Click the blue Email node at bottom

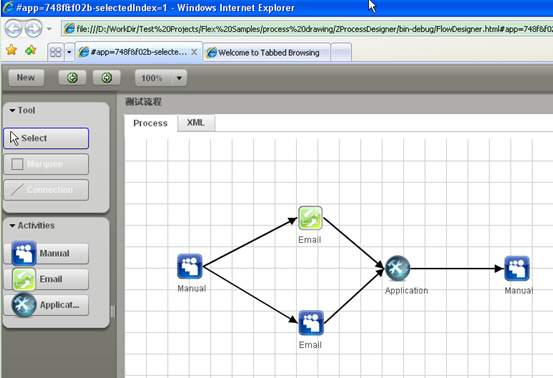pos(311,323)
